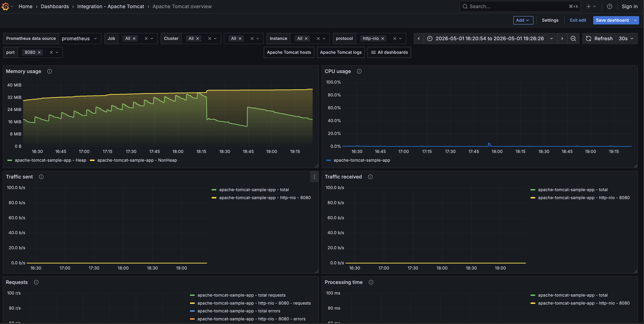Screen dimensions: 644x324
Task: Open Apache Tomcat hosts dashboard link
Action: point(289,52)
